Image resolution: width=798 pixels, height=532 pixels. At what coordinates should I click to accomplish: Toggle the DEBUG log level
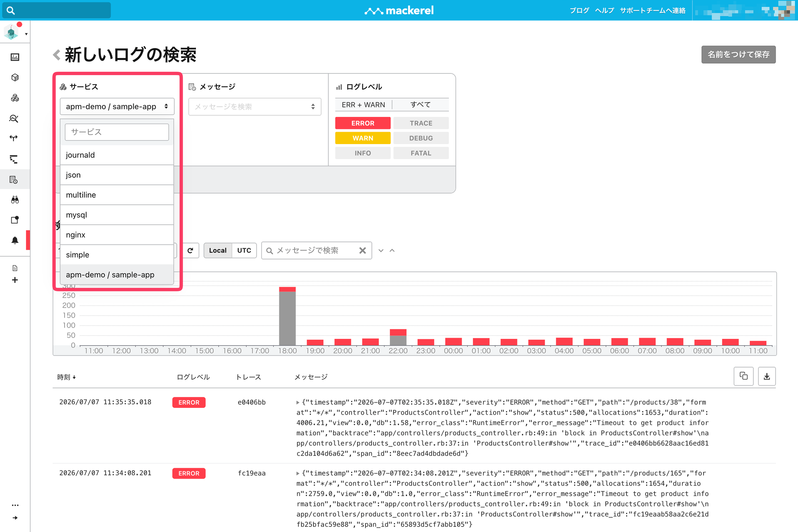421,138
